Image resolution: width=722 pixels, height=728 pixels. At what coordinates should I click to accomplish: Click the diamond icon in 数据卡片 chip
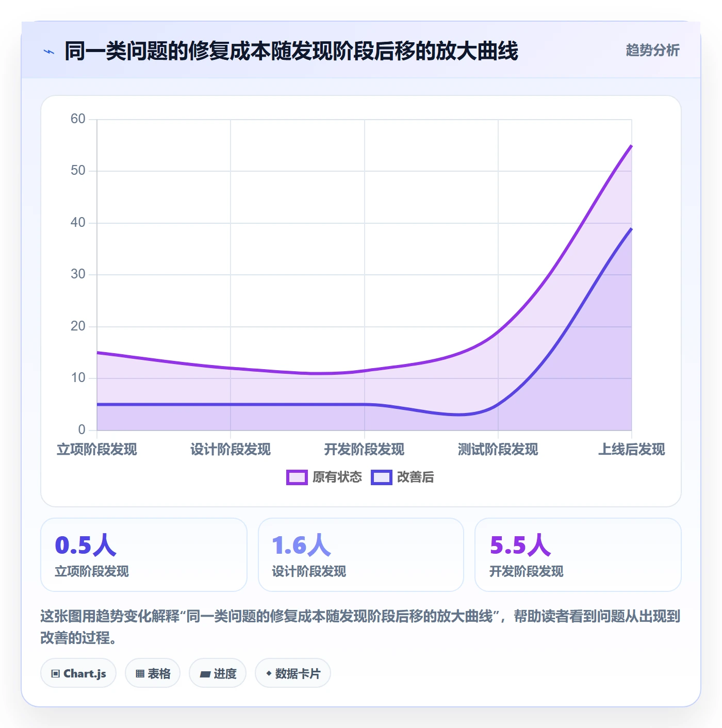click(x=269, y=673)
